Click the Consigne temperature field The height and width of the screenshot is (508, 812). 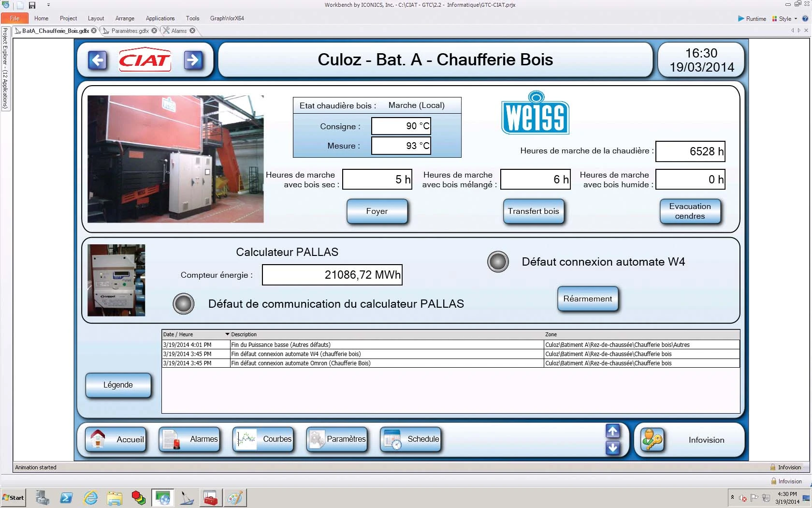tap(401, 126)
